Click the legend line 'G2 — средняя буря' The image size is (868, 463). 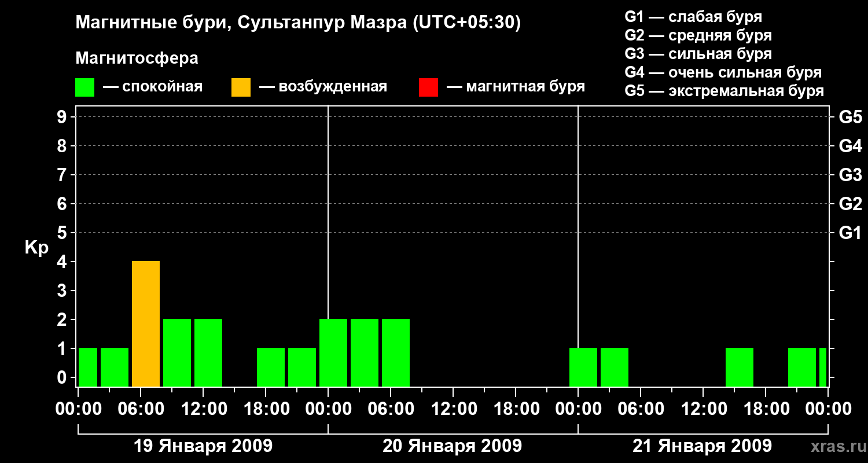click(x=698, y=35)
